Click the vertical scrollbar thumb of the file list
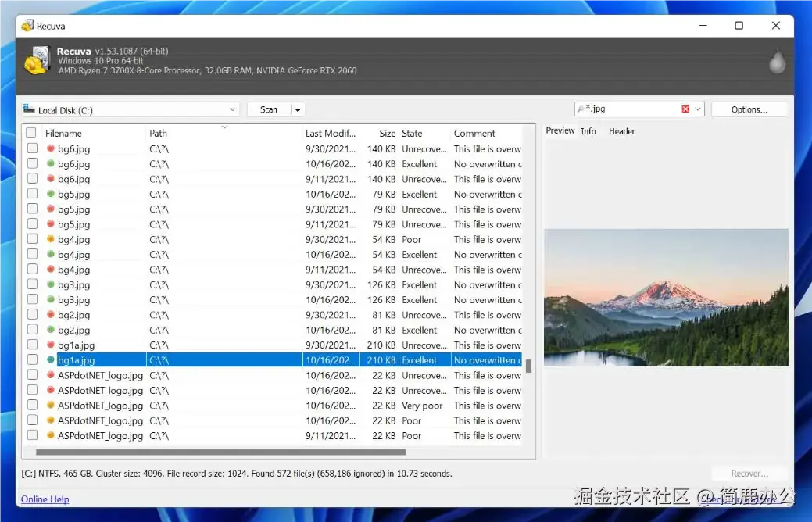 (529, 366)
